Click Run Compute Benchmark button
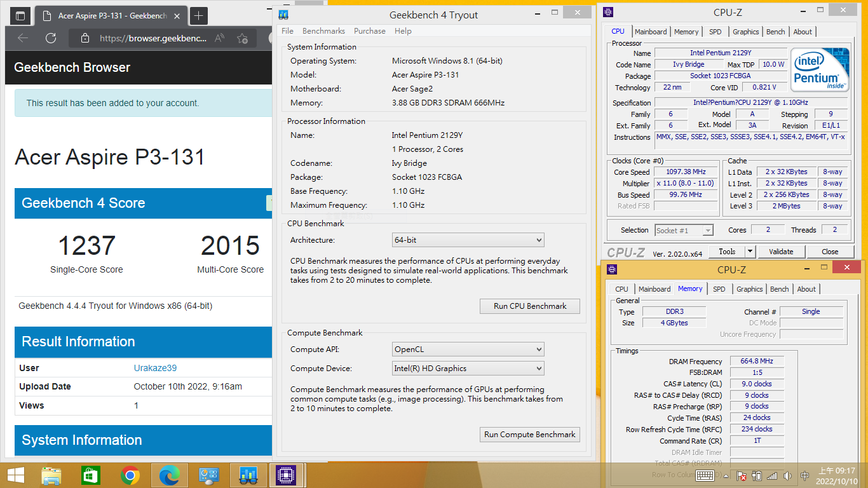The width and height of the screenshot is (868, 488). pos(530,435)
